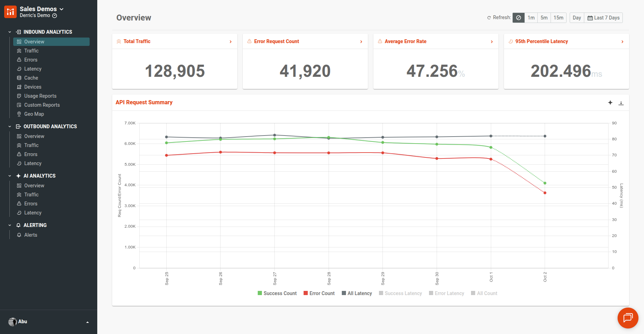Screen dimensions: 644x334
Task: Open the Alerts page
Action: (x=31, y=235)
